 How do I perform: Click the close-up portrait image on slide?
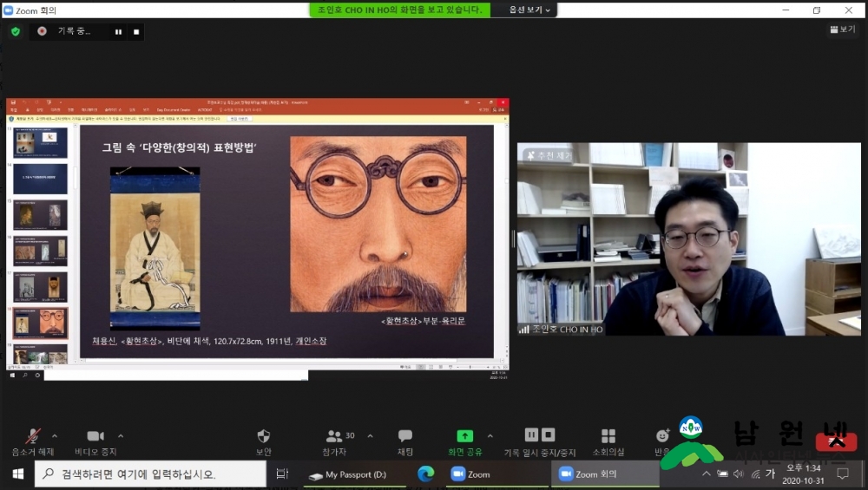(x=378, y=225)
